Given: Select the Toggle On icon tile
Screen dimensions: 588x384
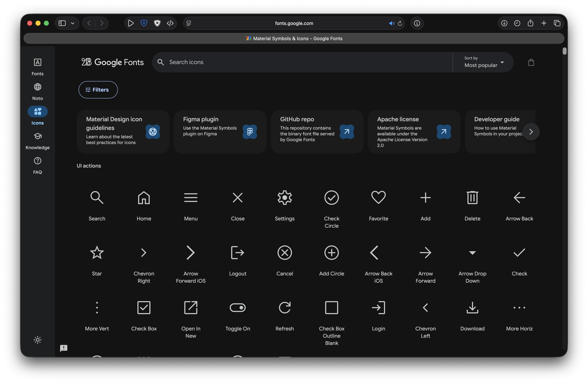Looking at the screenshot, I should (238, 307).
